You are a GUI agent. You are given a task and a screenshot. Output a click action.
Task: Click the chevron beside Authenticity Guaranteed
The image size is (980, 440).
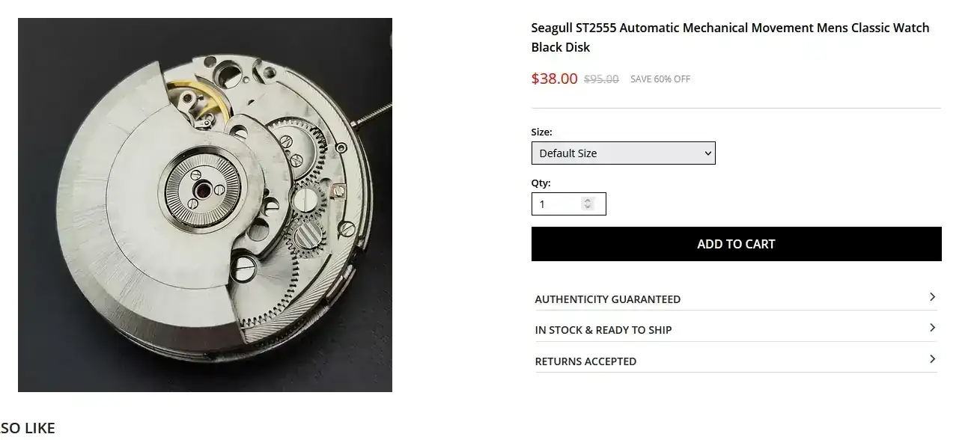(932, 297)
